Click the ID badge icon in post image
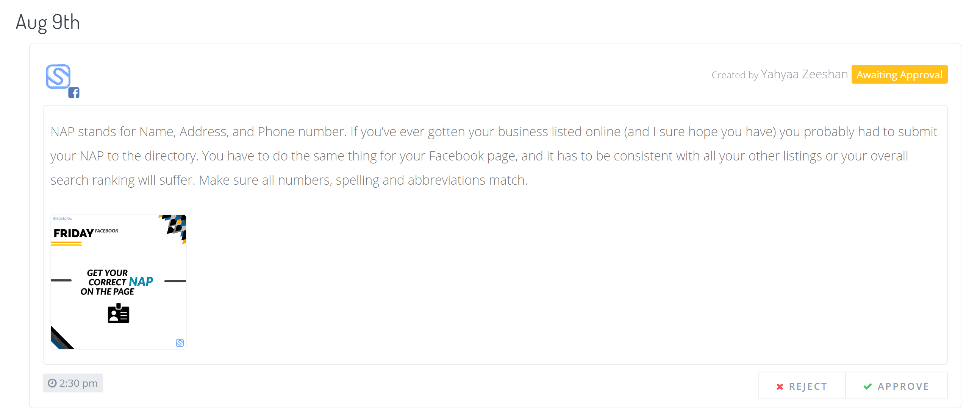 pos(118,314)
